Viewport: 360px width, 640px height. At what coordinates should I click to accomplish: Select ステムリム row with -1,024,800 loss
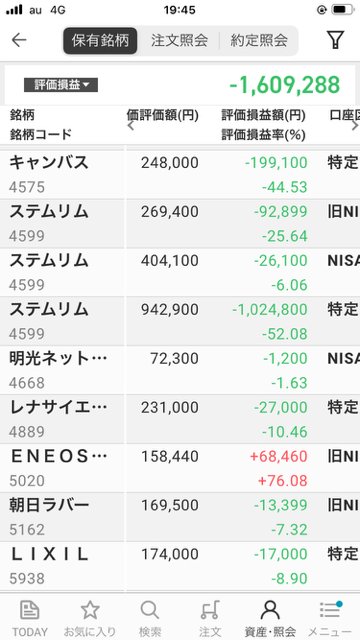(180, 321)
